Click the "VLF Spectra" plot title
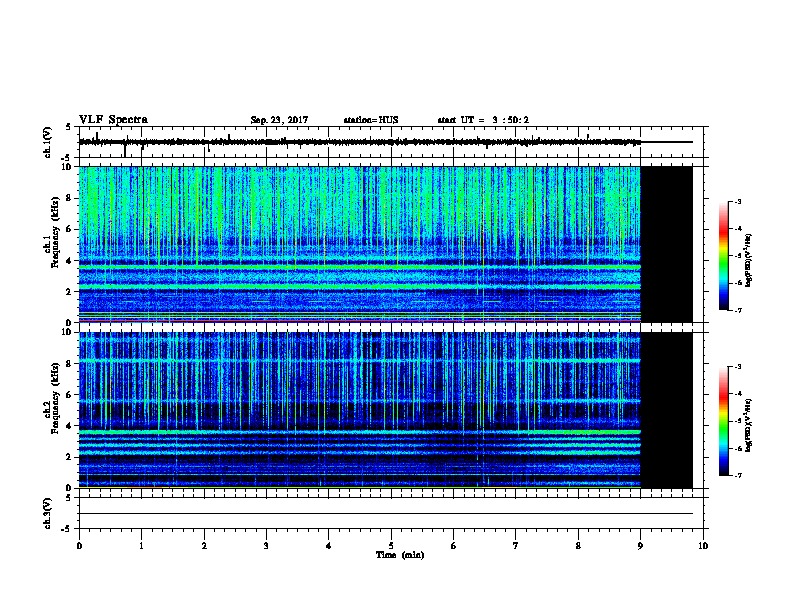792x612 pixels. click(113, 120)
